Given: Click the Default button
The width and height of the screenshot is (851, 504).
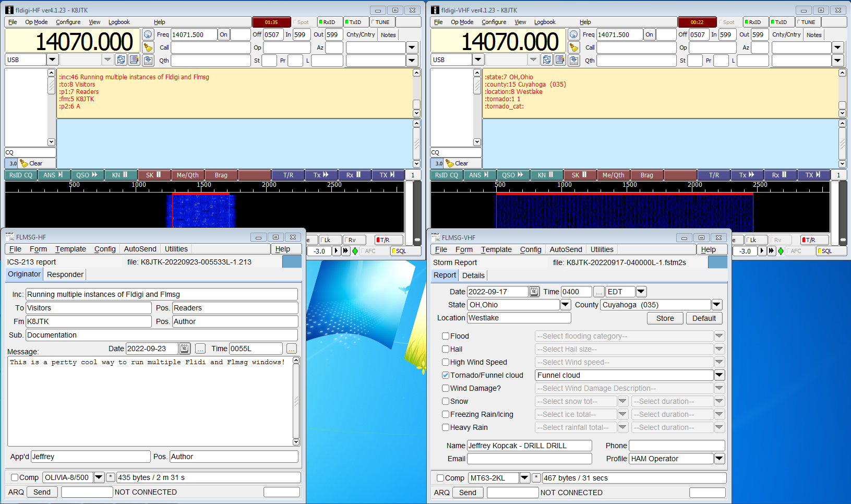Looking at the screenshot, I should [704, 318].
